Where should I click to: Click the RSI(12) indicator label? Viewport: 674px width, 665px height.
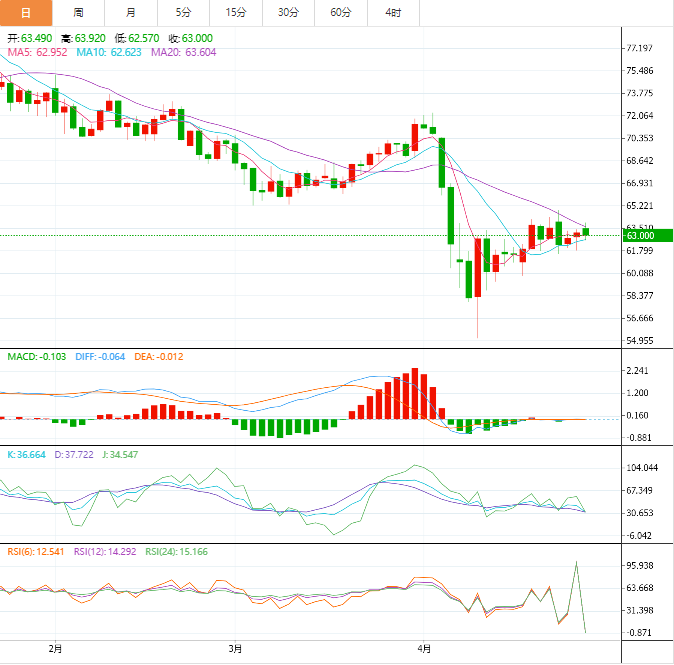106,551
